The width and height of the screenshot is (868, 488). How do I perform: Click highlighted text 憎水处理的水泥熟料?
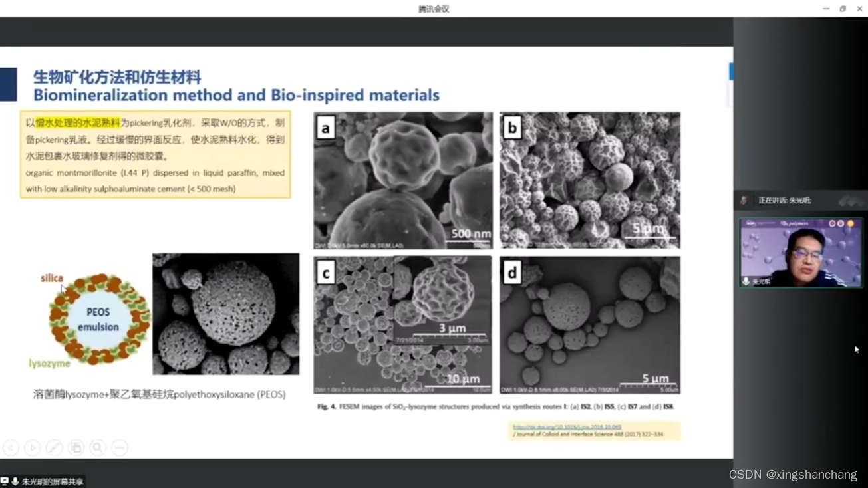[x=78, y=123]
